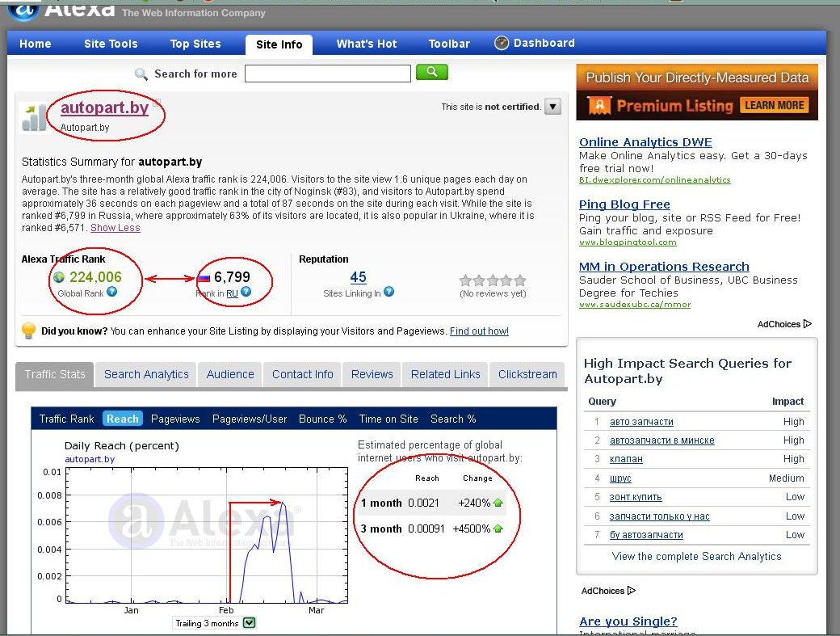Click the lightbulb Did you know icon
The width and height of the screenshot is (840, 636).
click(x=28, y=331)
